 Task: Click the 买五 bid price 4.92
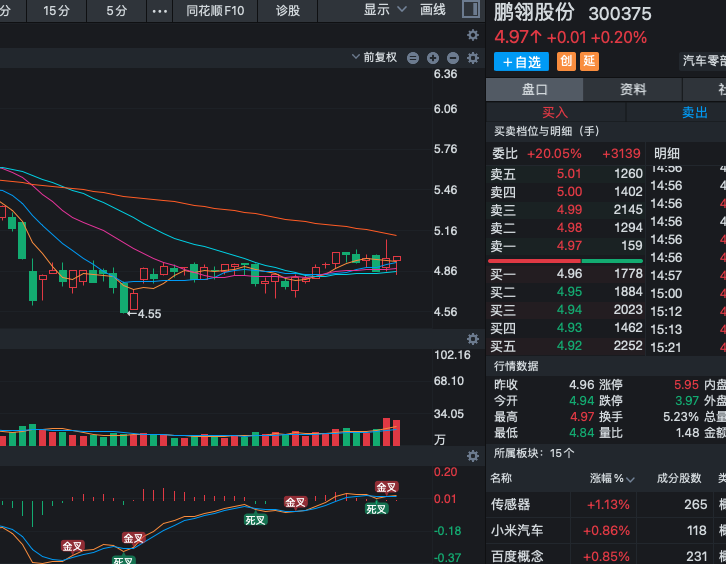(x=569, y=345)
